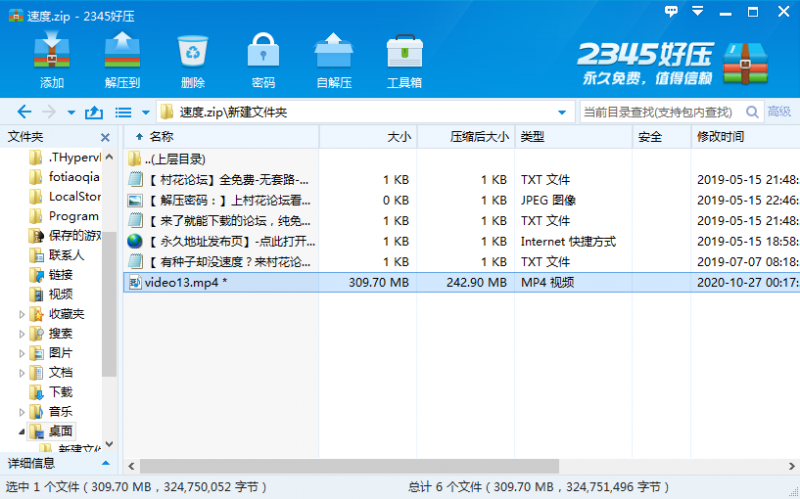This screenshot has width=800, height=499.
Task: Click the 添加 (Add) toolbar icon
Action: [x=51, y=58]
